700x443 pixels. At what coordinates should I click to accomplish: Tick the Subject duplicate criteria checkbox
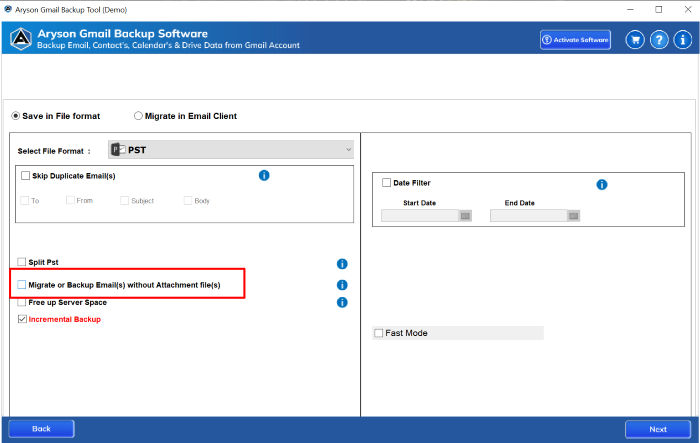click(x=125, y=201)
